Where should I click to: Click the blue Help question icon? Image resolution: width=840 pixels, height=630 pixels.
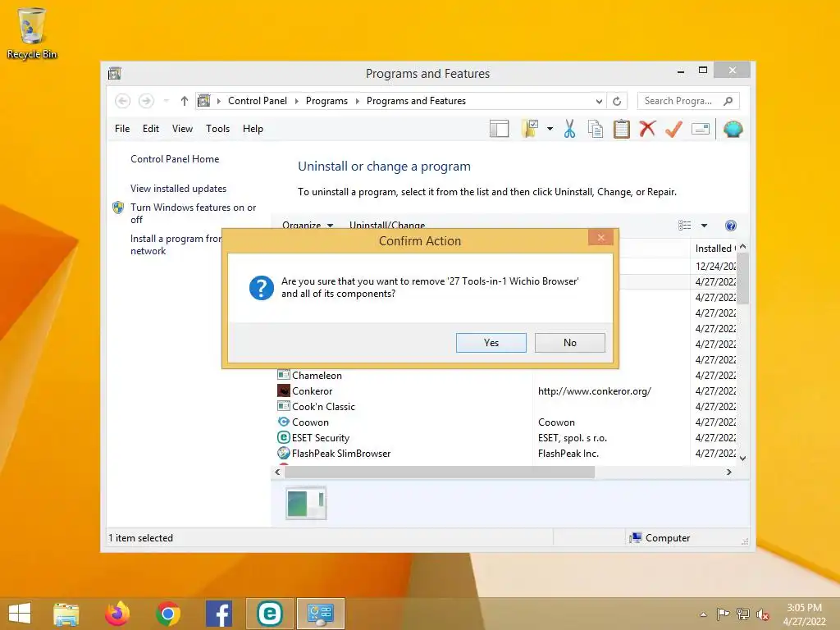[x=730, y=226]
